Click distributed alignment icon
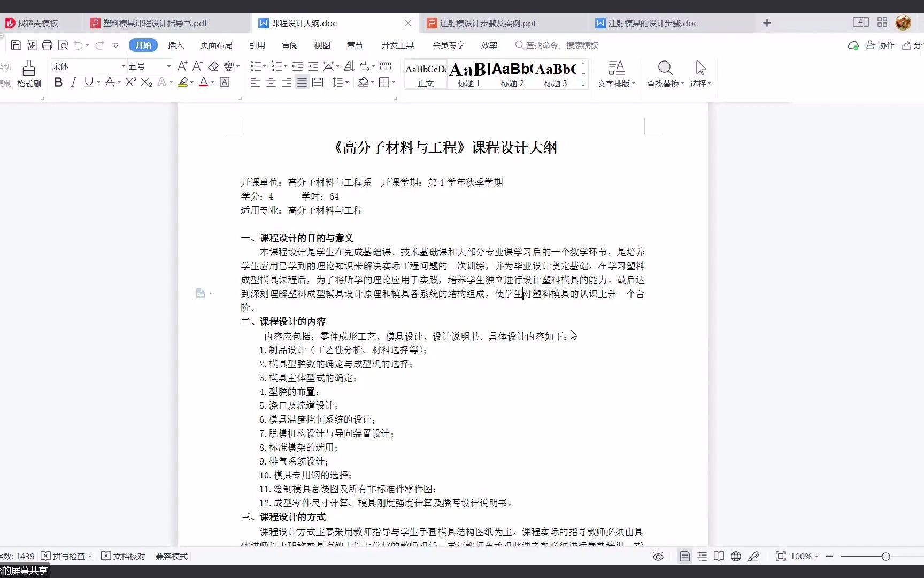This screenshot has width=924, height=578. pos(318,82)
